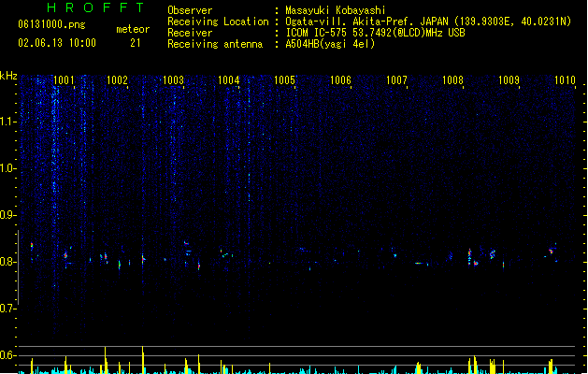Click the 'Receiving antenna' label
This screenshot has width=588, height=374.
(215, 44)
